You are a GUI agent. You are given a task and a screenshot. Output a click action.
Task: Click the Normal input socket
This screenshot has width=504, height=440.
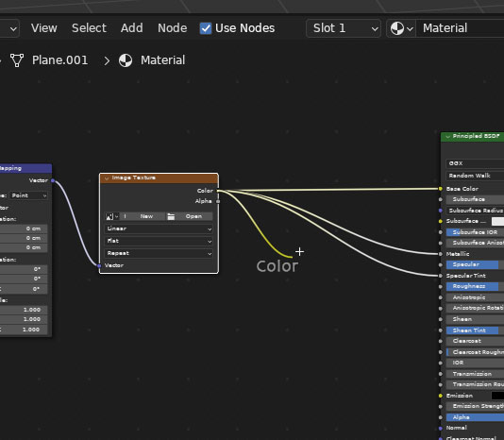441,428
